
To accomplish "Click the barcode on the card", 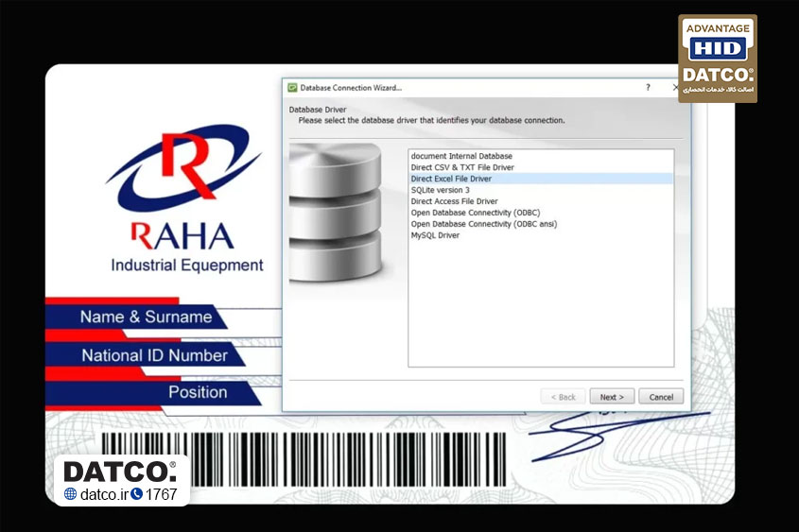I will (x=304, y=459).
